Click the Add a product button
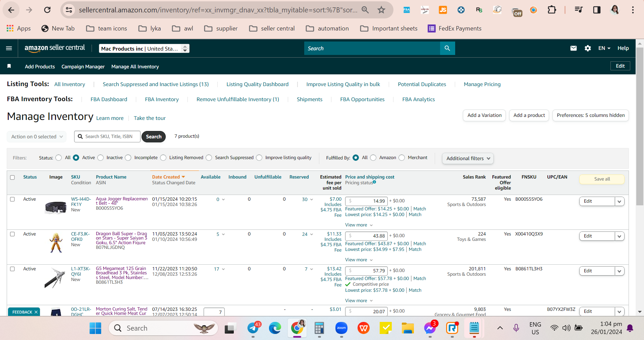Viewport: 644px width, 340px height. [x=529, y=115]
